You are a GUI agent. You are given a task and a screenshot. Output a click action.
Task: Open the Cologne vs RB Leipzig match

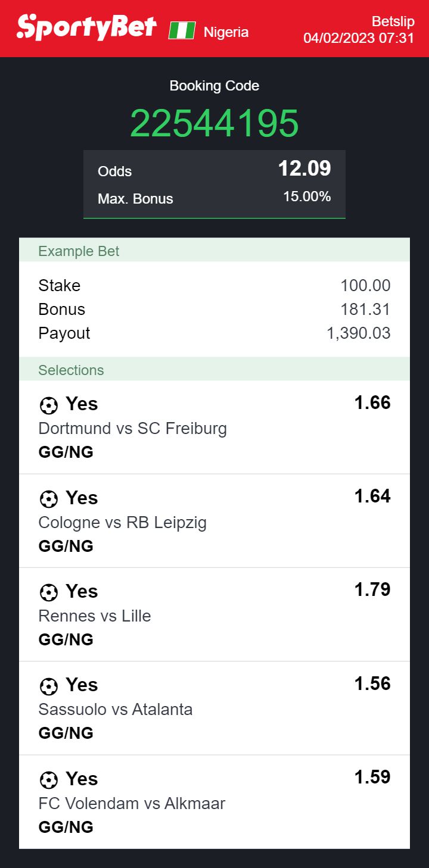pos(122,523)
